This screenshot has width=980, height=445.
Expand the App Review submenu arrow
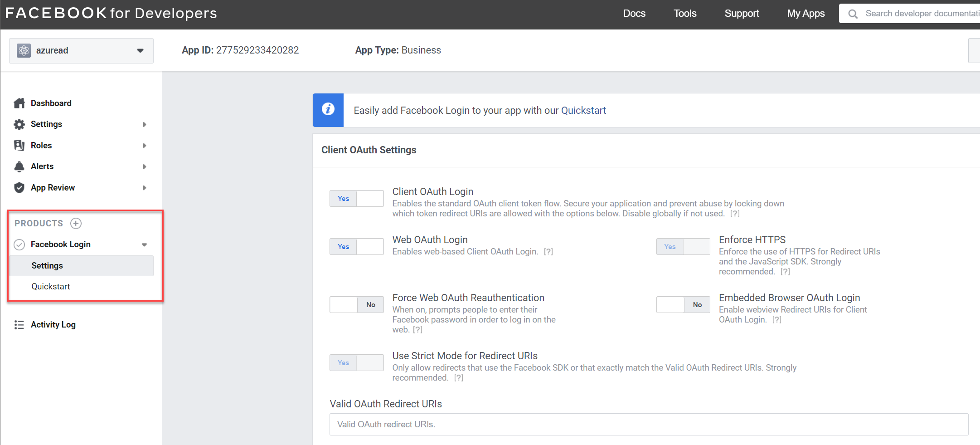click(x=144, y=188)
